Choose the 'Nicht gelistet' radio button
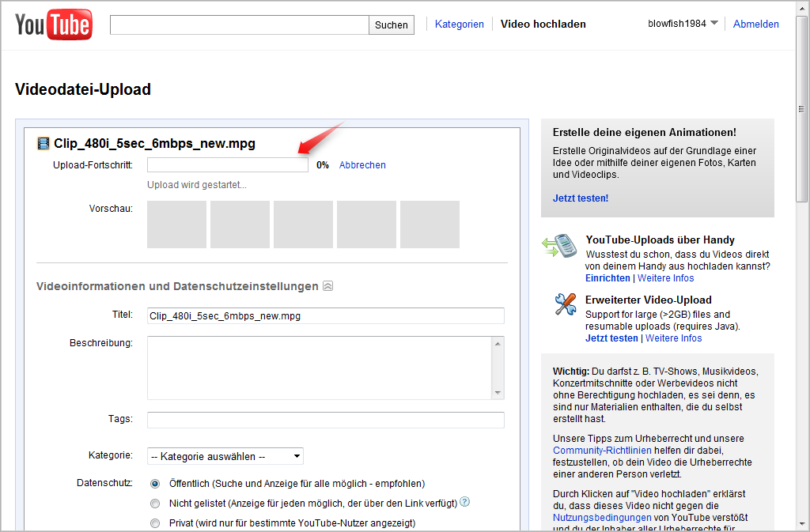 [155, 503]
